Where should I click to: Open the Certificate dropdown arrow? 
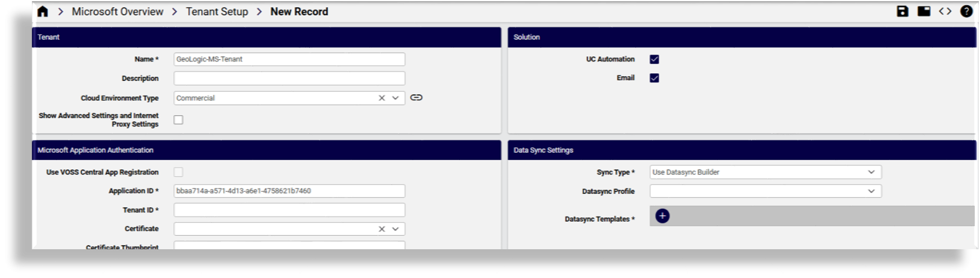(x=395, y=229)
